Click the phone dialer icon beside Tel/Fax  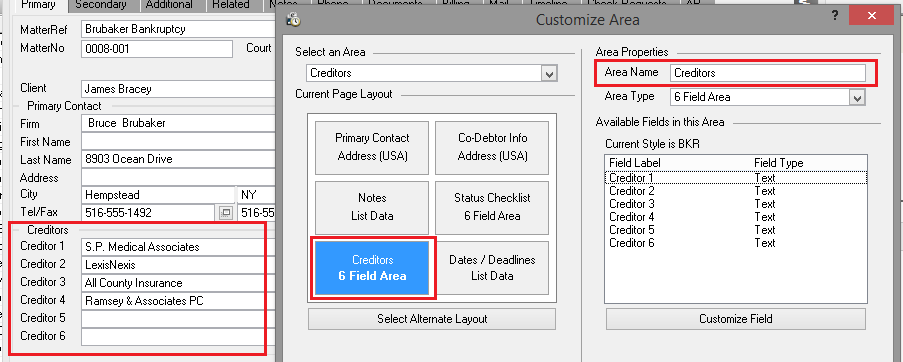tap(226, 213)
